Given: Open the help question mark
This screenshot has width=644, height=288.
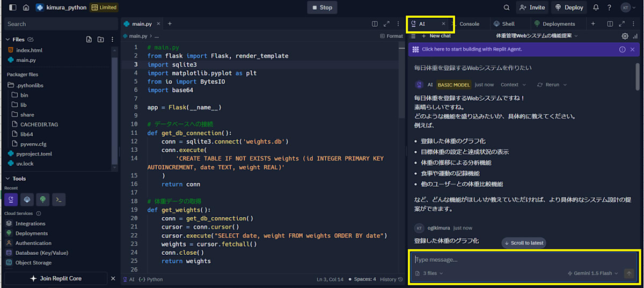Looking at the screenshot, I should coord(609,8).
